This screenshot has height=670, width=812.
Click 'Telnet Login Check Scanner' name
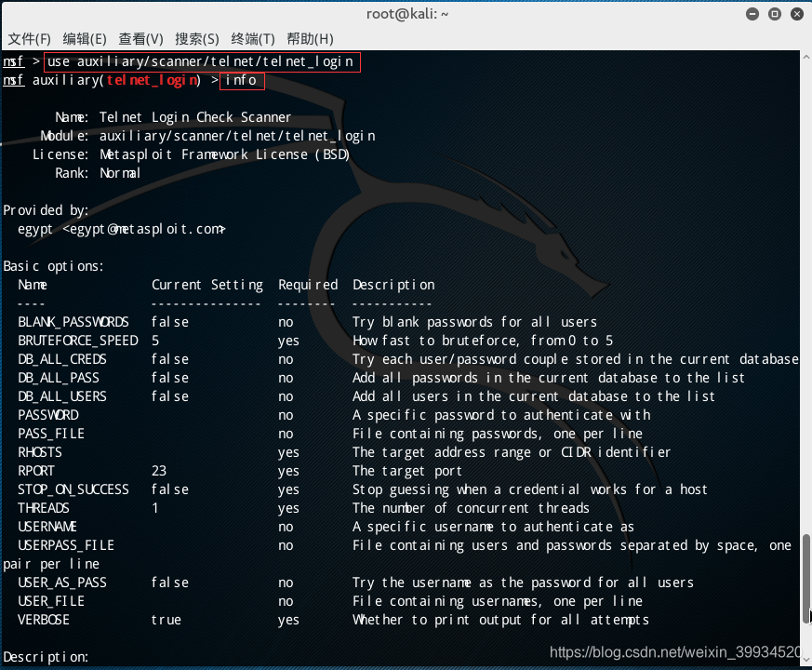(x=195, y=117)
